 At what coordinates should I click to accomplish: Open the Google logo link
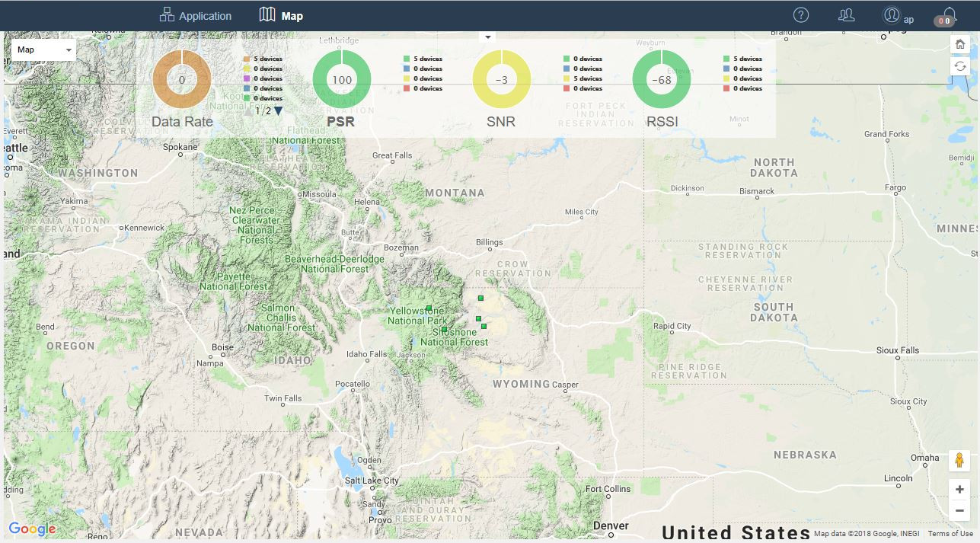pyautogui.click(x=32, y=529)
